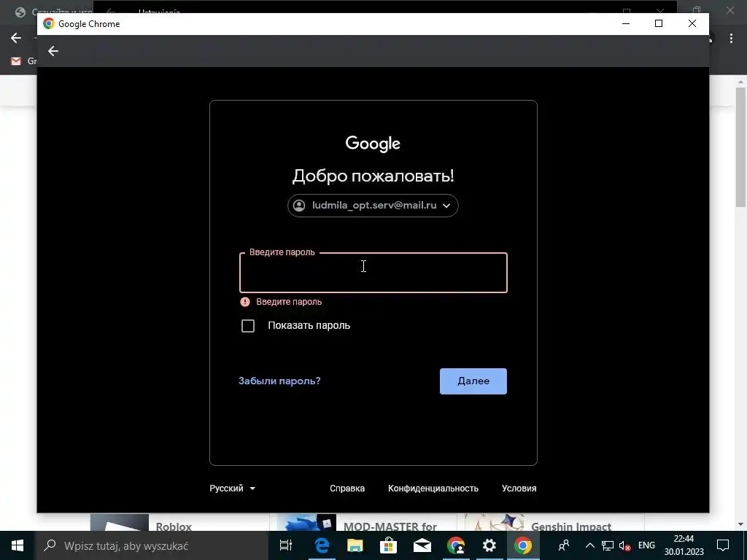Open the Русский language dropdown

click(x=233, y=488)
